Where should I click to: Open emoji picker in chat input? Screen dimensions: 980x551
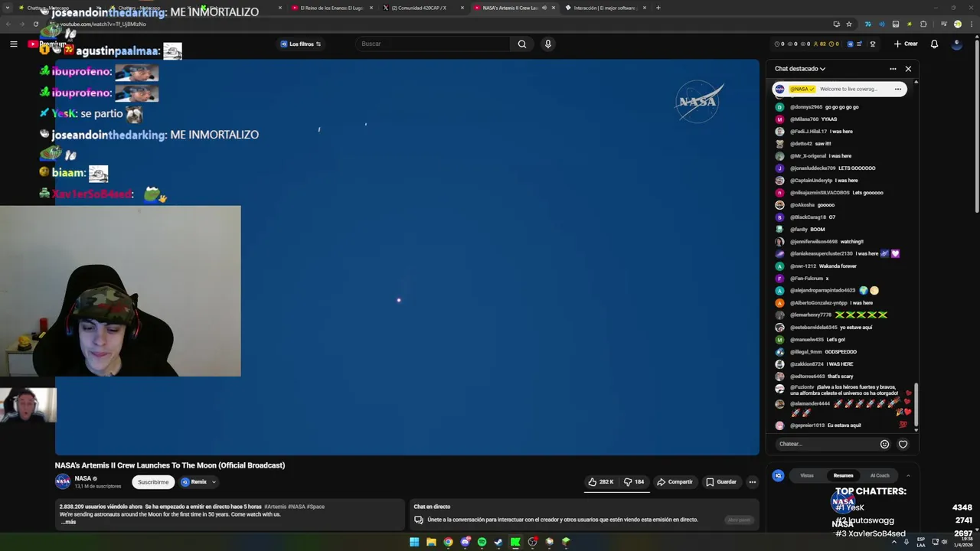tap(884, 444)
